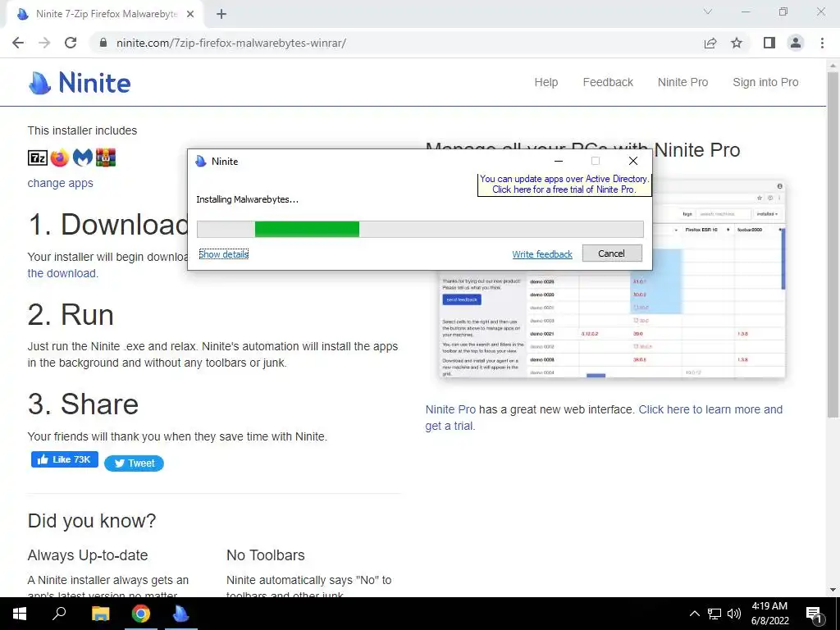
Task: Click the taskbar clock showing 4:19 AM
Action: pyautogui.click(x=769, y=614)
